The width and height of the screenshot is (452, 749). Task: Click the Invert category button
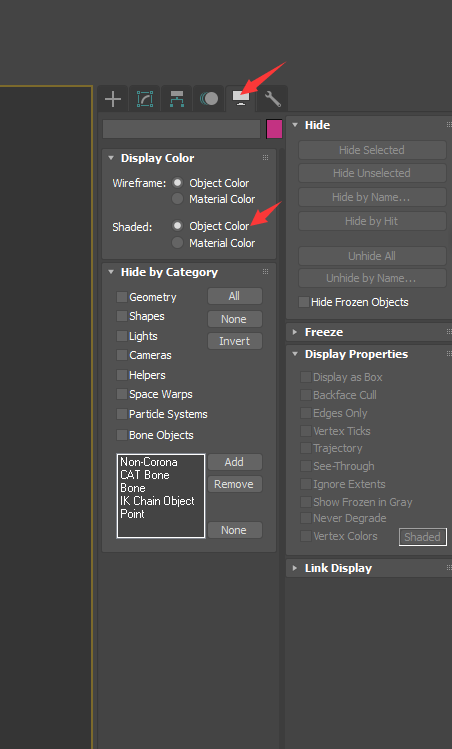[235, 341]
